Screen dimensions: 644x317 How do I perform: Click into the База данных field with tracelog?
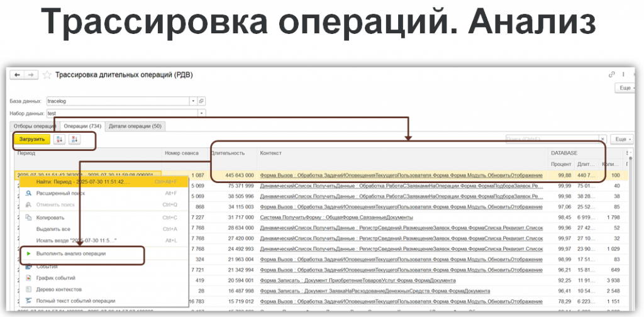(x=118, y=101)
